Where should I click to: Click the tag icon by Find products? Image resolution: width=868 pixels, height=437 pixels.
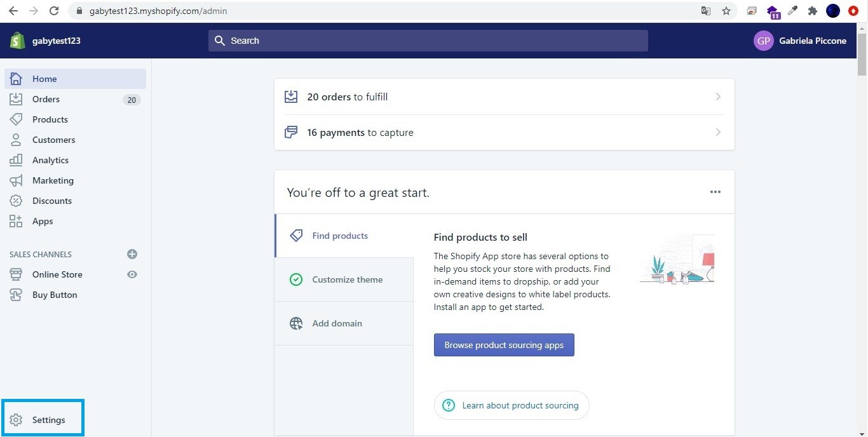click(296, 236)
